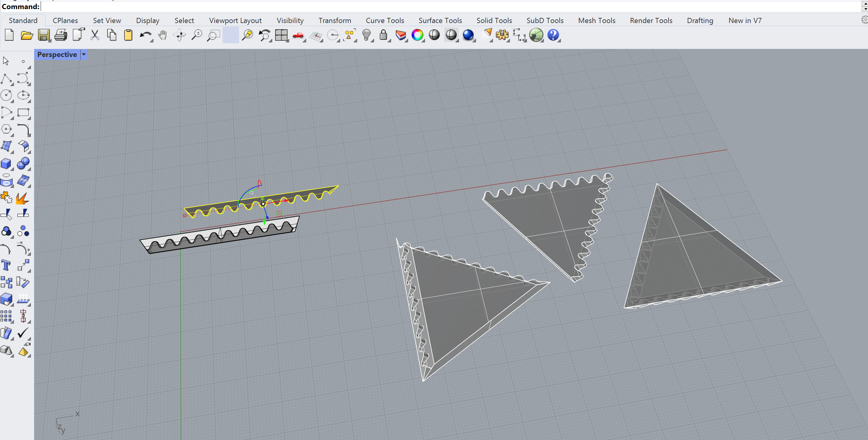The height and width of the screenshot is (440, 868).
Task: Click the Cut scissors icon
Action: (95, 35)
